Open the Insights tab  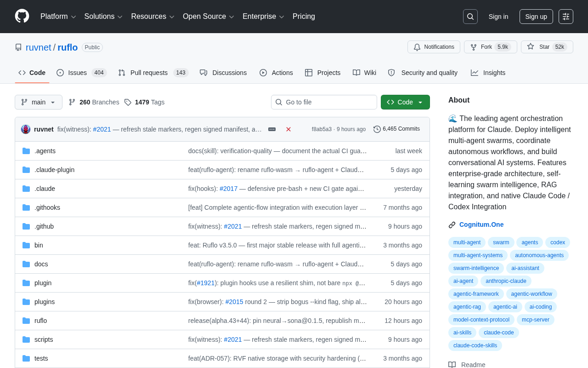(x=488, y=73)
